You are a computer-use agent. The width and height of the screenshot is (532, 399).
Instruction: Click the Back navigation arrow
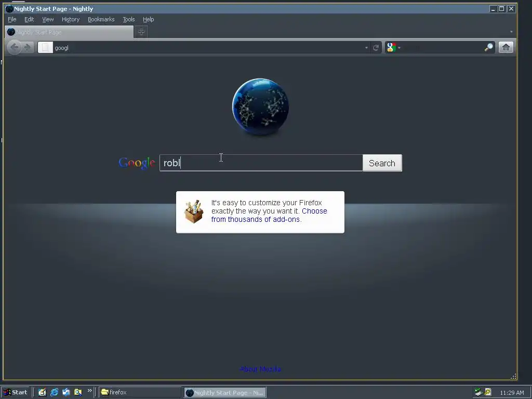pos(15,47)
